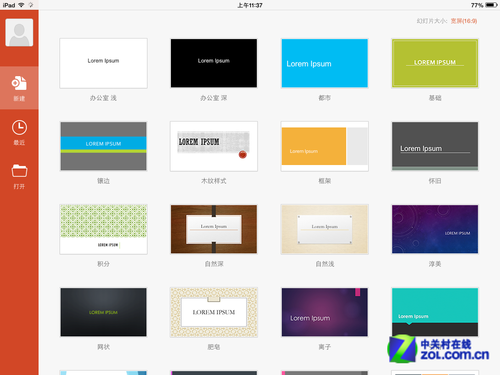The width and height of the screenshot is (500, 375).
Task: Click the 打开 (Open) folder icon
Action: coord(19,171)
